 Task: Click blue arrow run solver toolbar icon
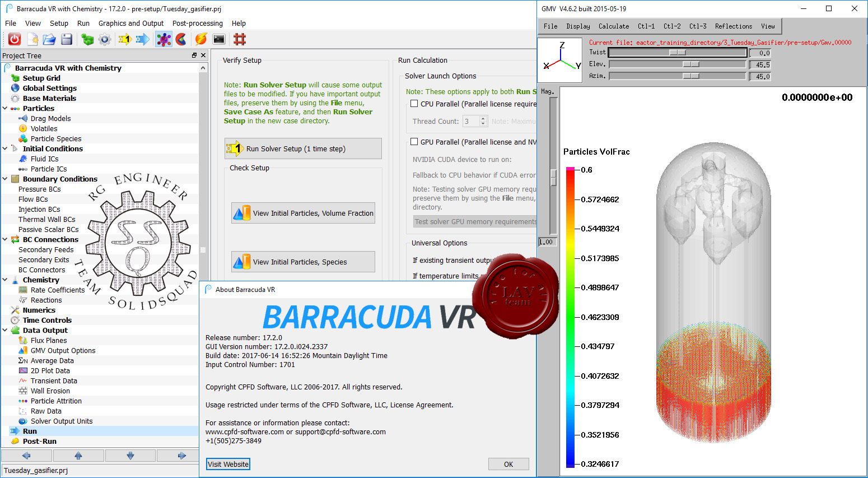pyautogui.click(x=143, y=39)
